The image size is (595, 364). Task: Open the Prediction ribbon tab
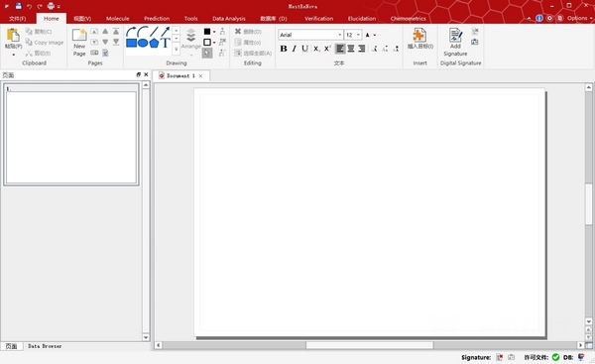click(x=157, y=18)
